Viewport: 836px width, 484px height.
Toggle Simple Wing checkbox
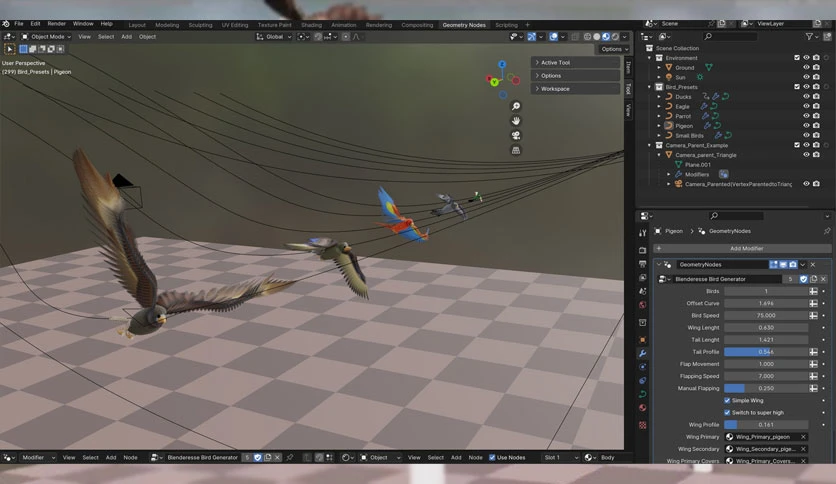727,400
